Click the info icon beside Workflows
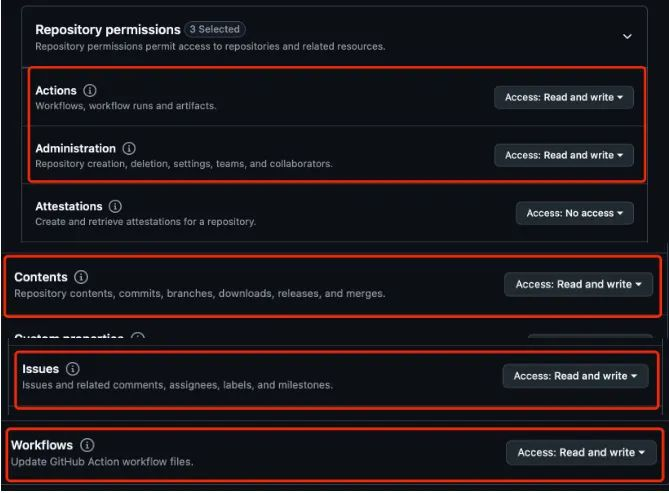Screen dimensions: 669x493 click(88, 445)
